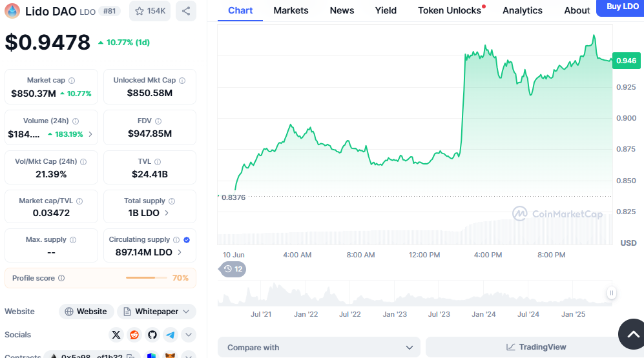Screen dimensions: 644x358
Task: Switch to TradingView chart
Action: click(x=535, y=347)
